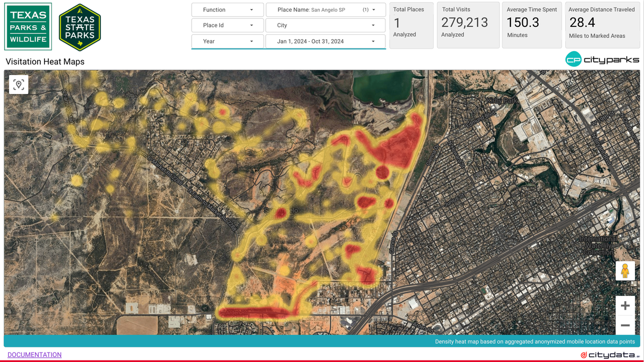The height and width of the screenshot is (362, 644).
Task: Select the Total Visits 279,213 stat card
Action: pos(467,25)
